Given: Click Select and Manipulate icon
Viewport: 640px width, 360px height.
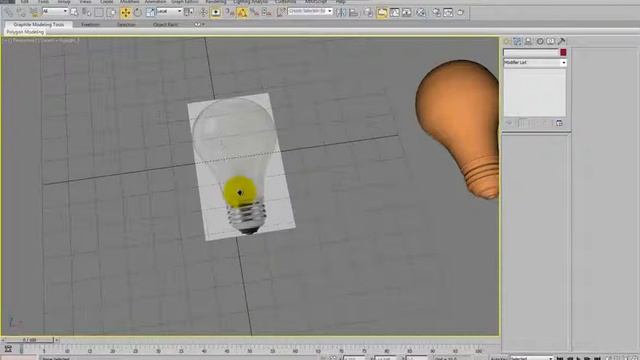Looking at the screenshot, I should (203, 13).
